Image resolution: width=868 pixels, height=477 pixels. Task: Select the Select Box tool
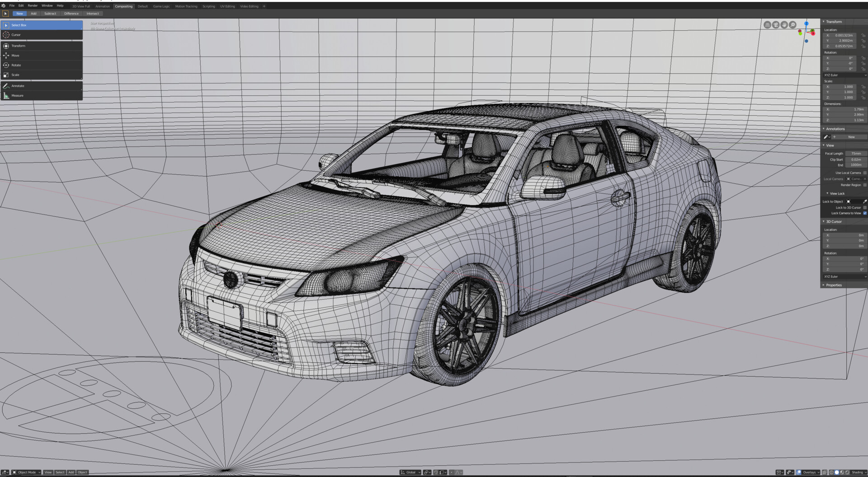coord(42,25)
